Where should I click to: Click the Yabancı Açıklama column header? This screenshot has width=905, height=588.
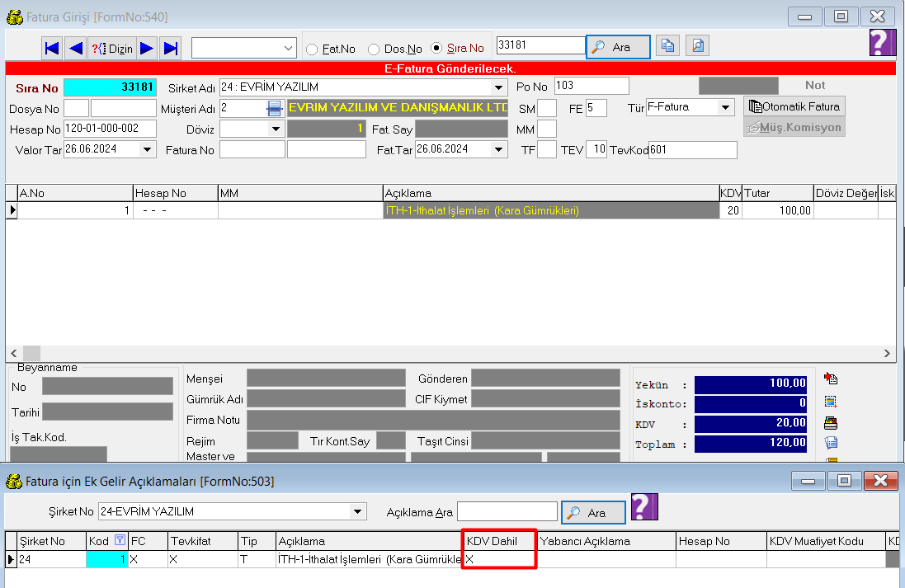pyautogui.click(x=606, y=541)
